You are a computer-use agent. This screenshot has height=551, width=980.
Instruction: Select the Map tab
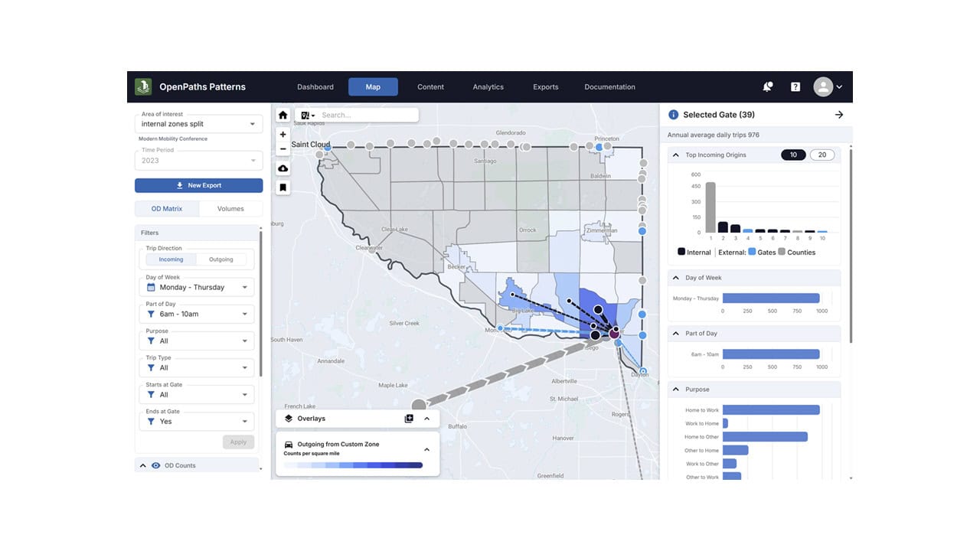[x=373, y=86]
